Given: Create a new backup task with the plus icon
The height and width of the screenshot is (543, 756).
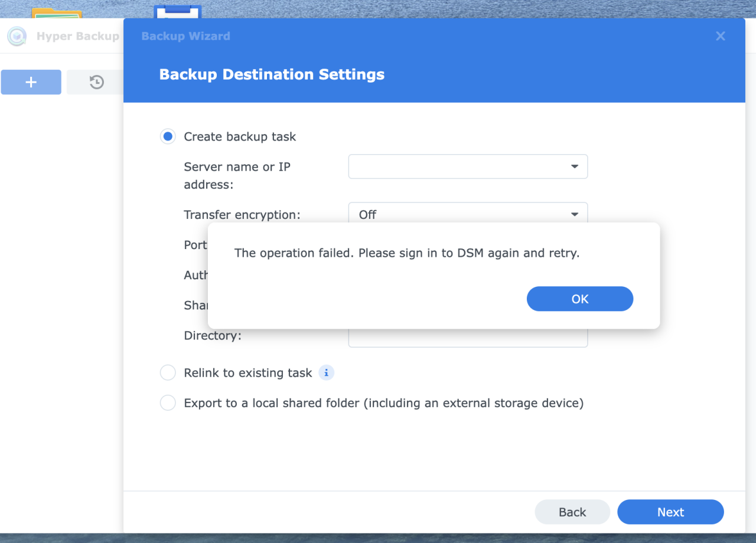Looking at the screenshot, I should 30,82.
